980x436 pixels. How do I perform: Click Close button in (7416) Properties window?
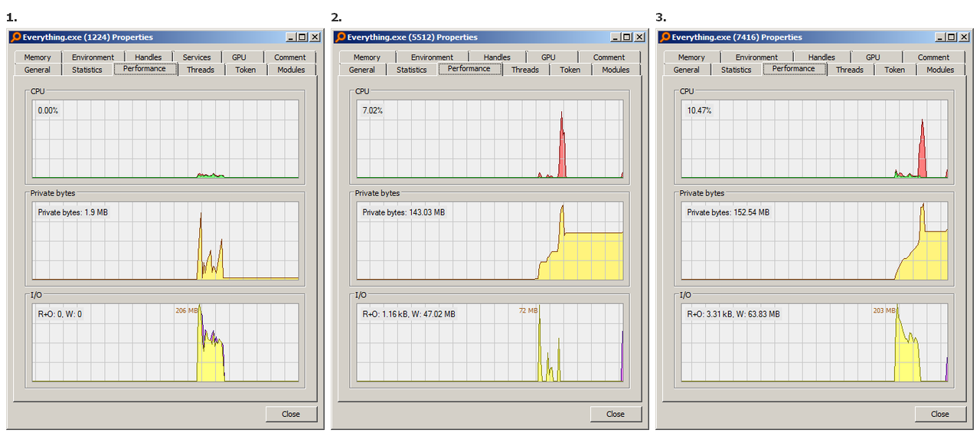[940, 414]
